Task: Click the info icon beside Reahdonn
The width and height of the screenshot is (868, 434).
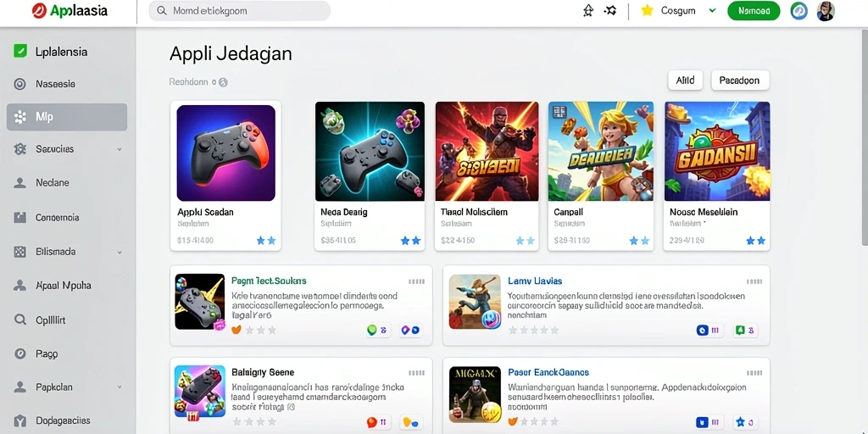Action: click(223, 82)
